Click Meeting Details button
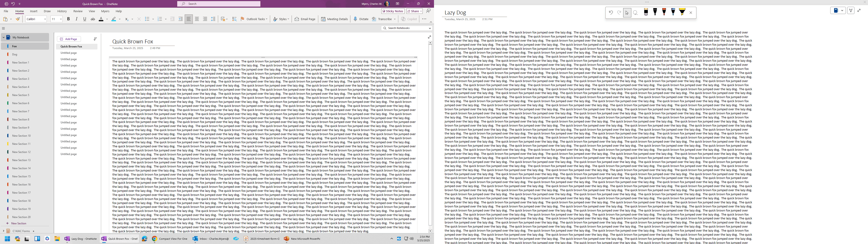This screenshot has height=244, width=868. (335, 19)
